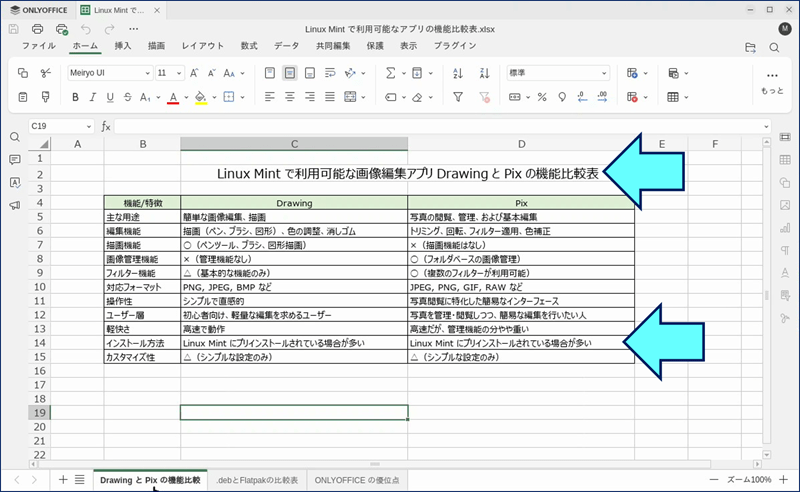Open file location folder icon
This screenshot has width=800, height=492.
coord(750,47)
